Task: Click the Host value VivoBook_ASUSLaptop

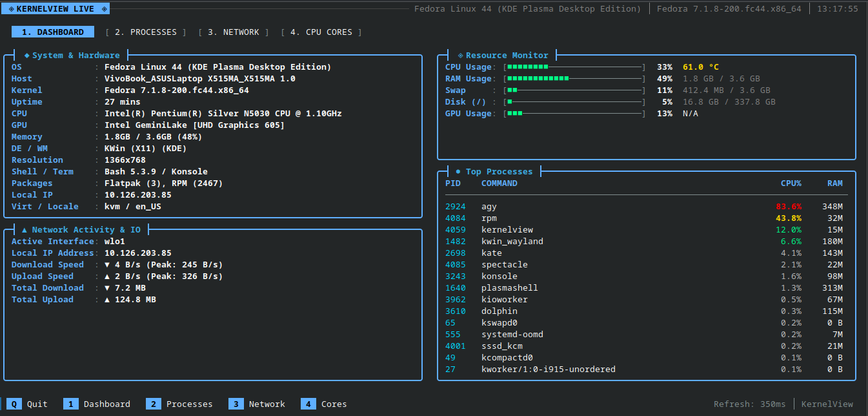Action: click(x=200, y=78)
